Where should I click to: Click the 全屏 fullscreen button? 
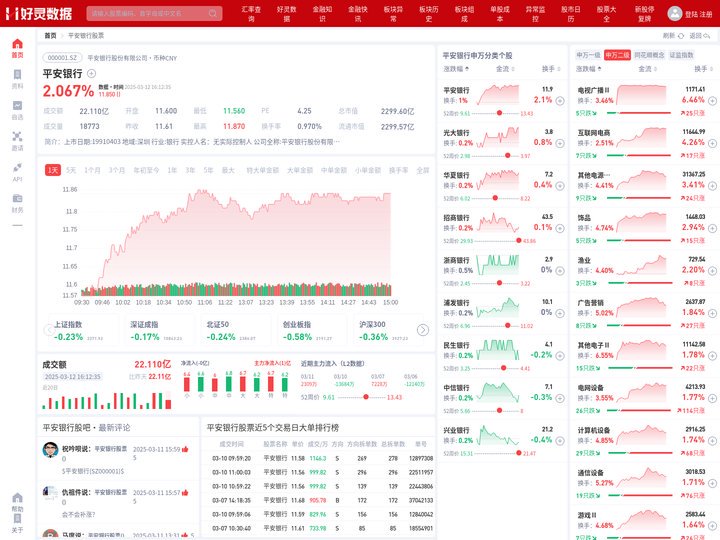coord(422,170)
